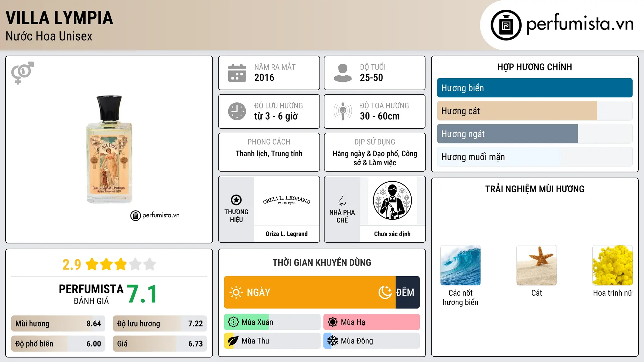
Task: Click the Mùa Xuân season label
Action: click(257, 322)
